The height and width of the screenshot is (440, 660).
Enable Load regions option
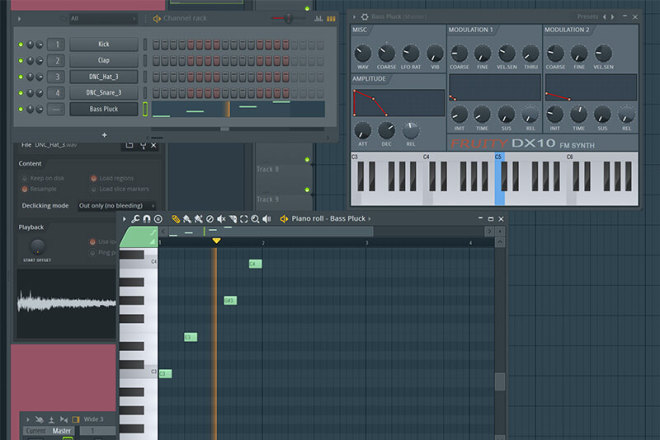pos(113,179)
